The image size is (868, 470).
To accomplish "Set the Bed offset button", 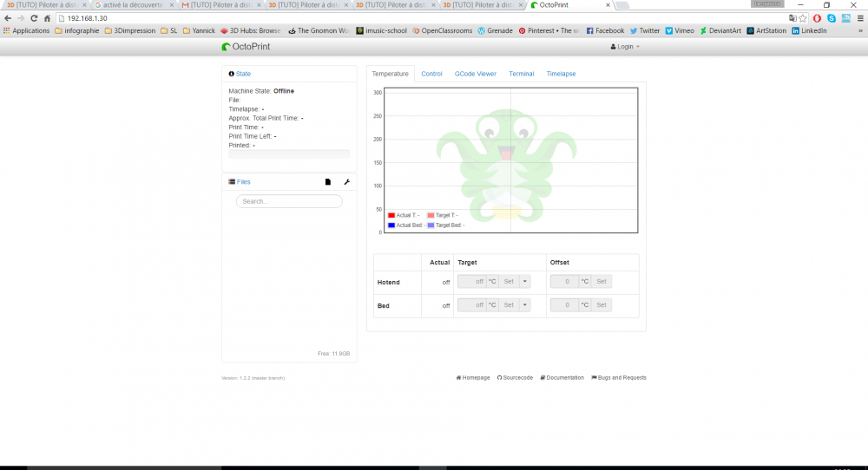I will (602, 305).
